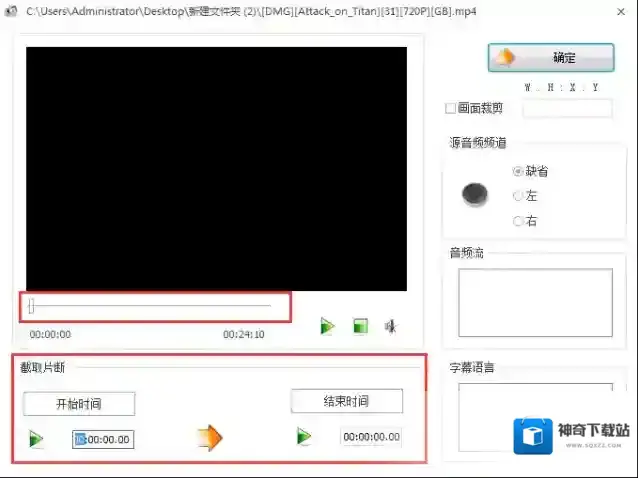This screenshot has height=478, width=638.
Task: Click the 确定 button
Action: coord(550,57)
